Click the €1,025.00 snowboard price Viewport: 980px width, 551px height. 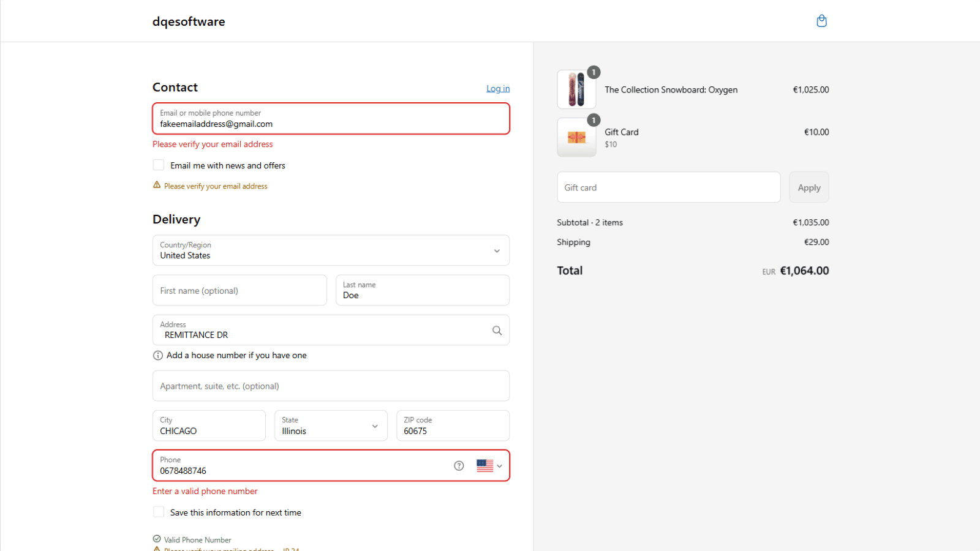[x=811, y=90]
